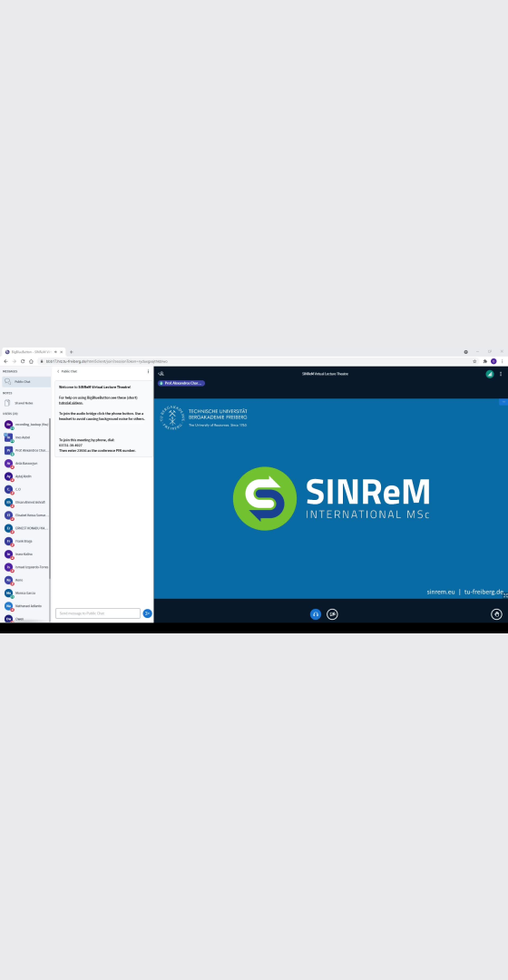
Task: Select user recording_backup in the list
Action: 25,425
